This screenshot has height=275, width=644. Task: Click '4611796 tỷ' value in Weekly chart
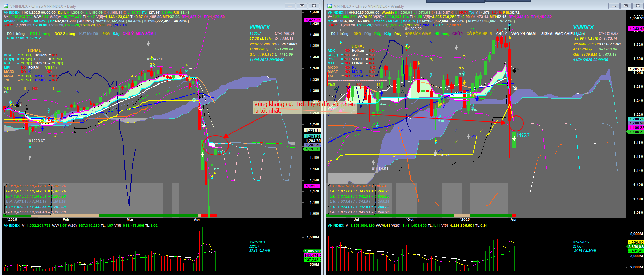click(583, 49)
